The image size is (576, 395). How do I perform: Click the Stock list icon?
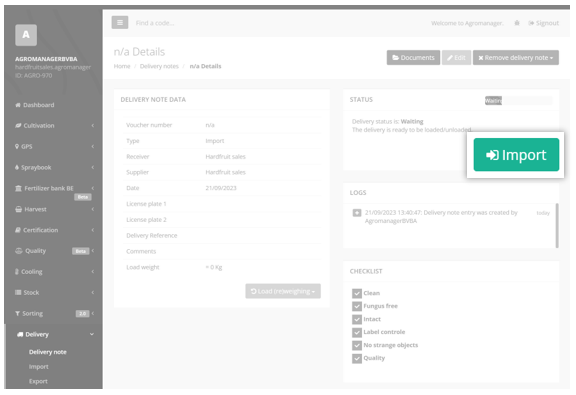click(18, 293)
